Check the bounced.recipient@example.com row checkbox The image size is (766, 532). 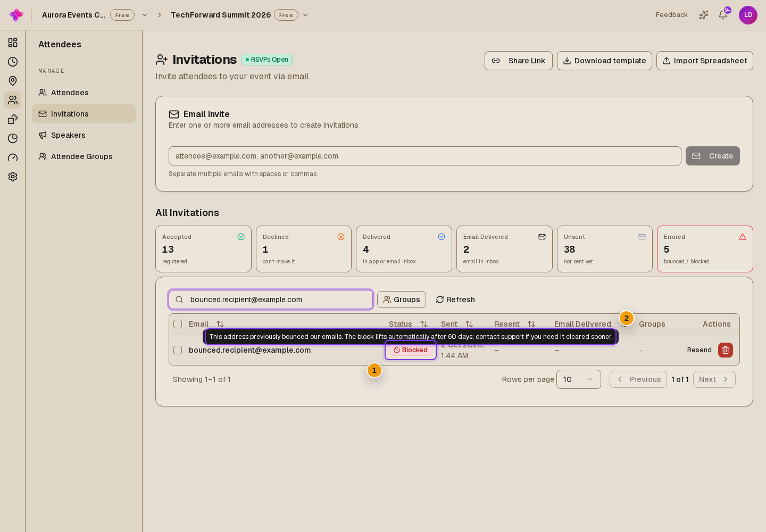[178, 350]
